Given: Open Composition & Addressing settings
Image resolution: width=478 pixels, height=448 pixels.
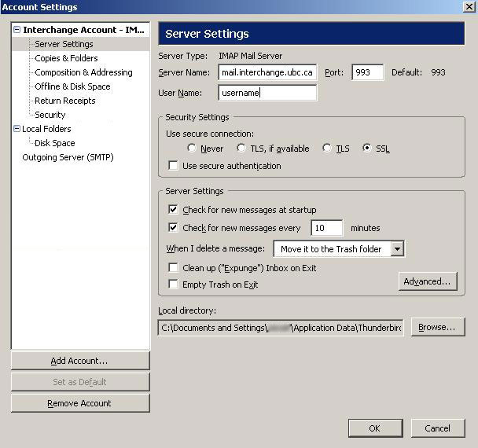Looking at the screenshot, I should (x=83, y=72).
